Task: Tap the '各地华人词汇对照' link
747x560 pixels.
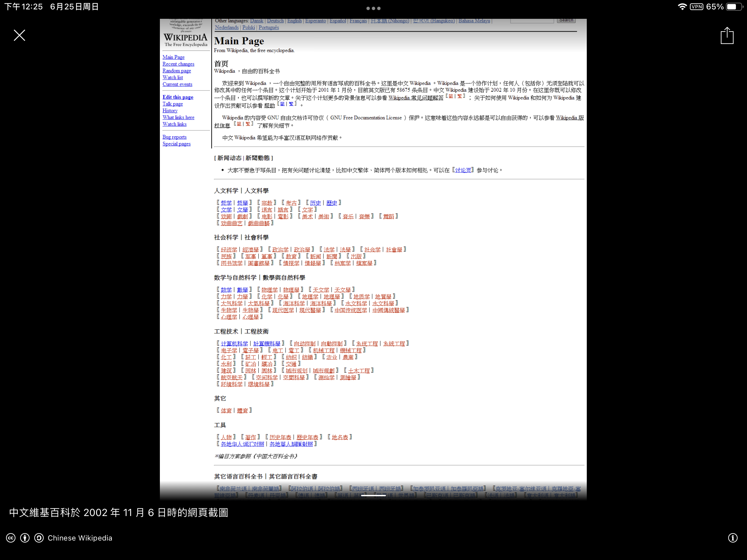Action: 243,444
